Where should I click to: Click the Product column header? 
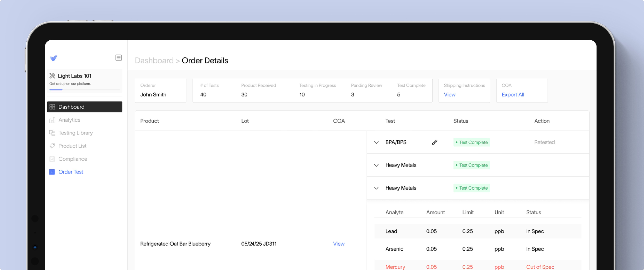pos(150,121)
